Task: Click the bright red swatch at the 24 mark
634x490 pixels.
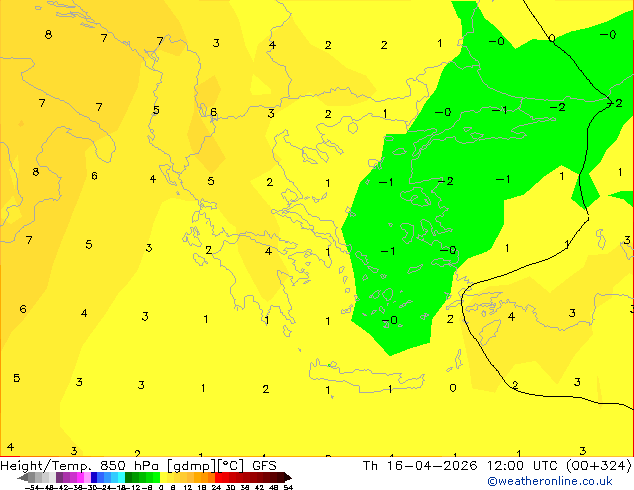Action: tap(218, 477)
